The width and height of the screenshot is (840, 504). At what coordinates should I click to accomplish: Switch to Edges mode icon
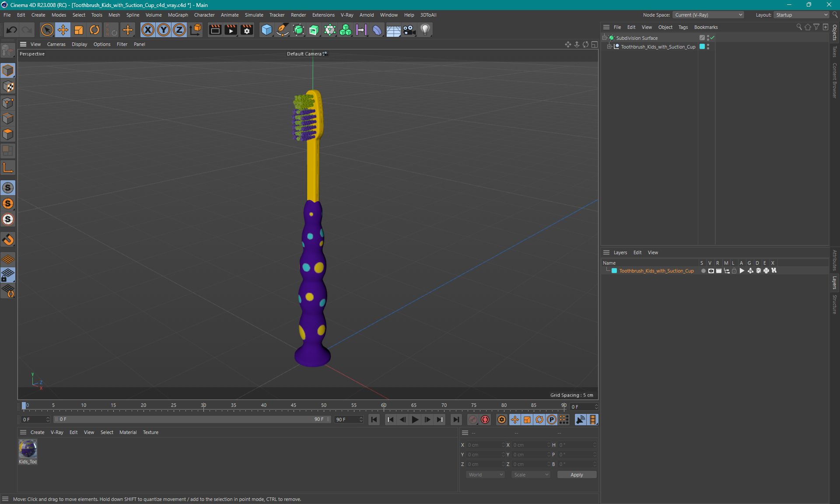8,119
